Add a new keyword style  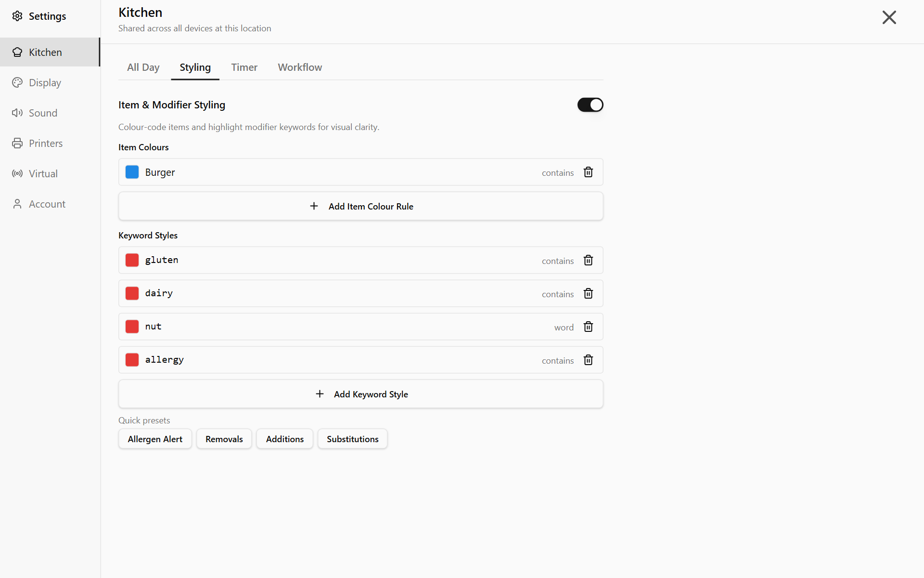[x=361, y=394]
